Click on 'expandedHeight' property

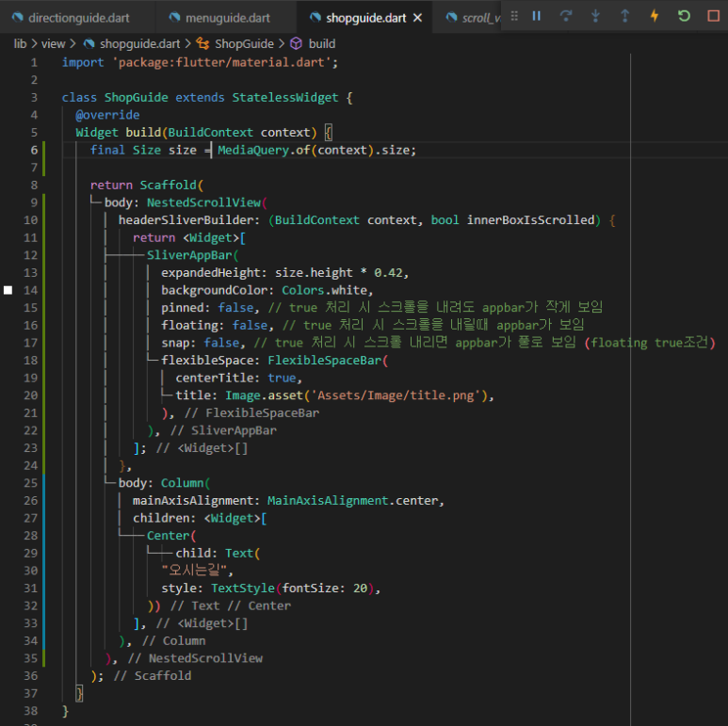click(x=210, y=272)
